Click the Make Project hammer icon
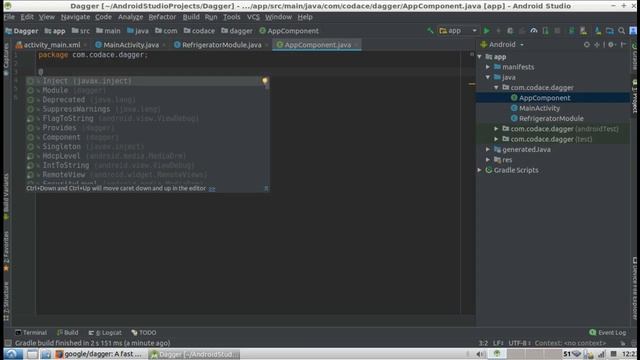 coord(430,31)
